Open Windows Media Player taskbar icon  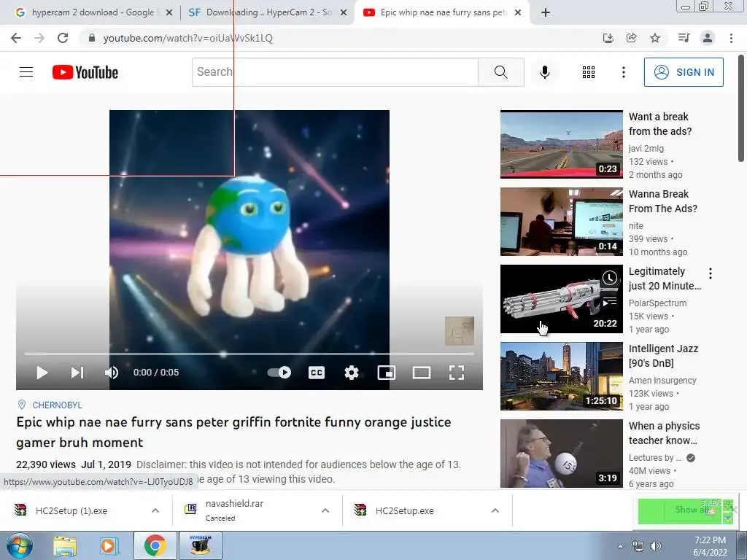click(109, 546)
